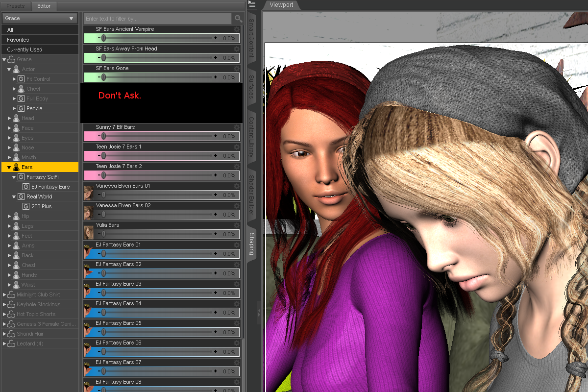The image size is (588, 392).
Task: Click plus button on SF Ears Gone slider
Action: (216, 77)
